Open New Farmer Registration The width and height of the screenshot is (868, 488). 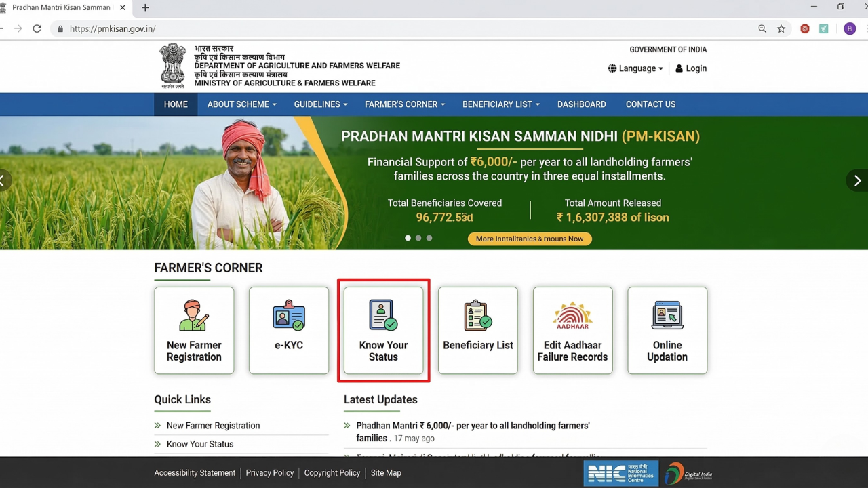tap(194, 330)
